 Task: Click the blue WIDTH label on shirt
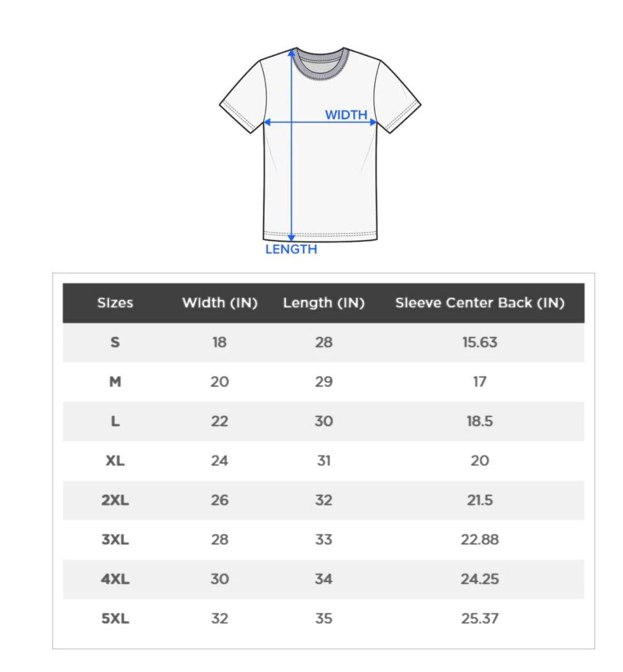pos(346,114)
